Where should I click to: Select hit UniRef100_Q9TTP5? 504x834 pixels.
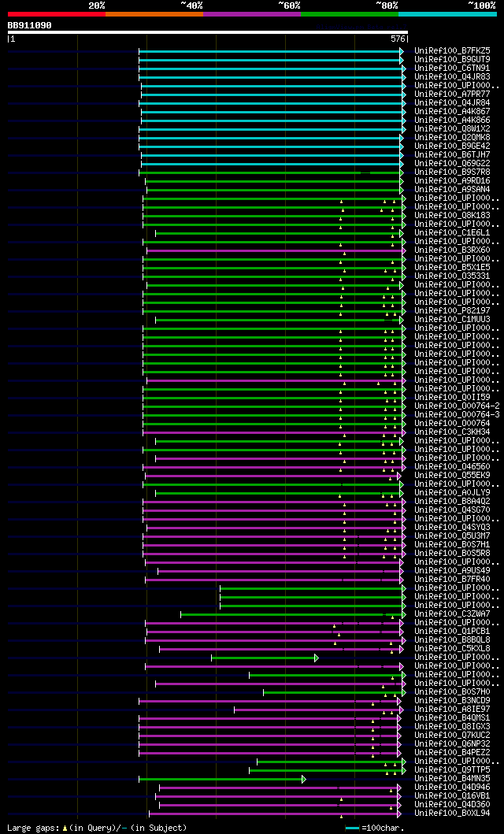(x=453, y=770)
